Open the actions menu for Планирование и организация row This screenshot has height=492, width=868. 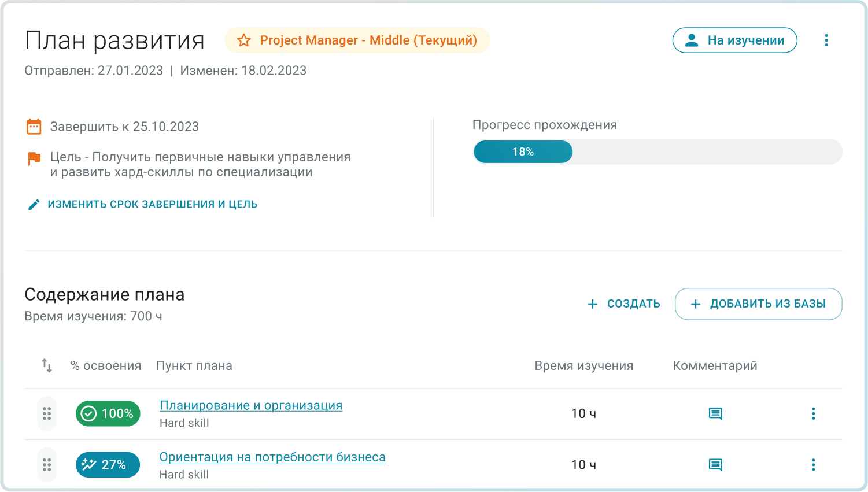(813, 413)
